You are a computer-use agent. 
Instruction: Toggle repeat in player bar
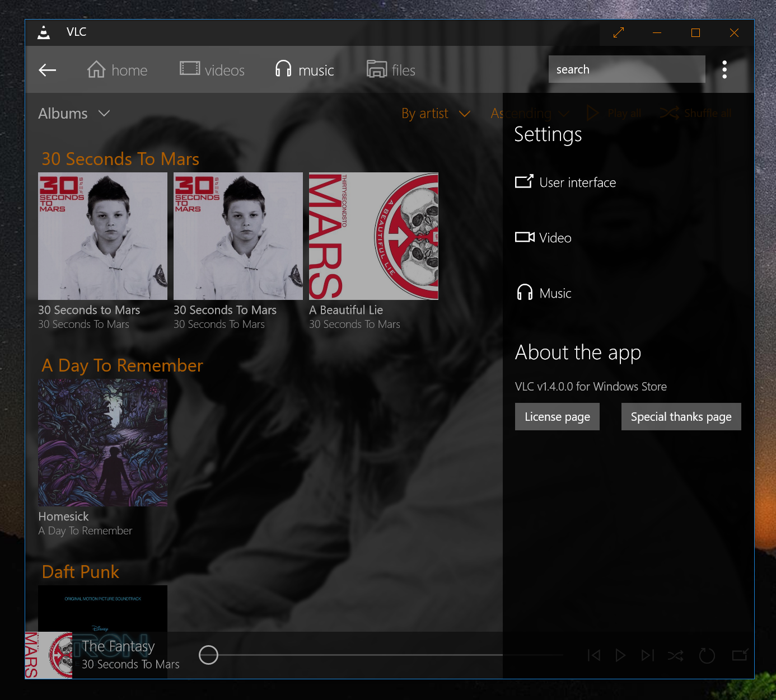click(x=707, y=655)
